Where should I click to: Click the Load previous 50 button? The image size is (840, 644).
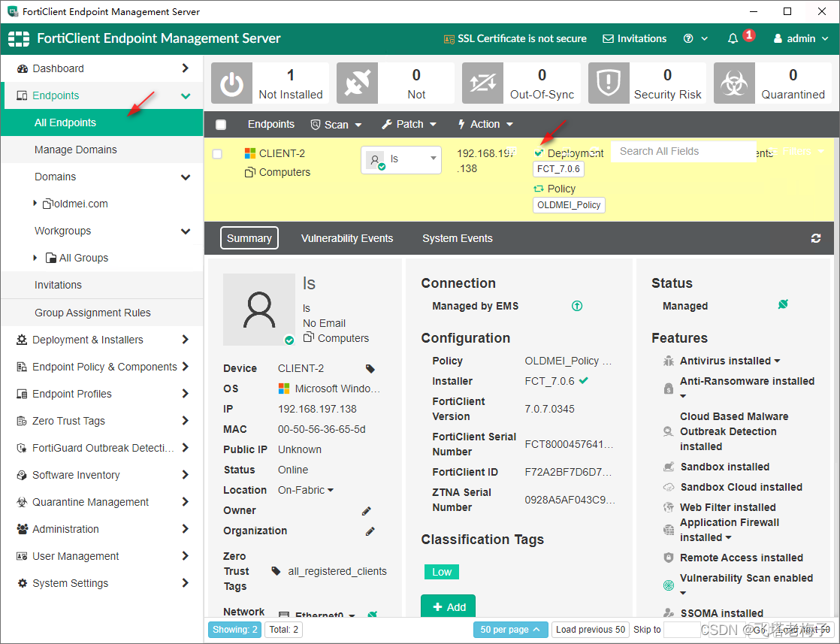591,630
